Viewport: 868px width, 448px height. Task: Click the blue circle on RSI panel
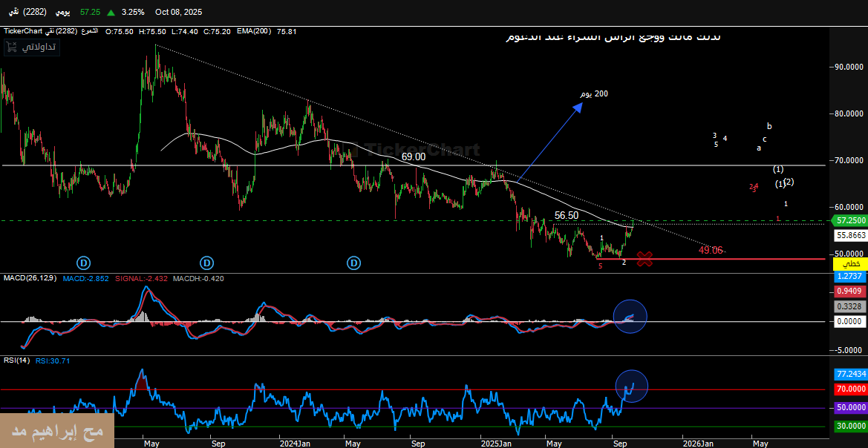[632, 386]
